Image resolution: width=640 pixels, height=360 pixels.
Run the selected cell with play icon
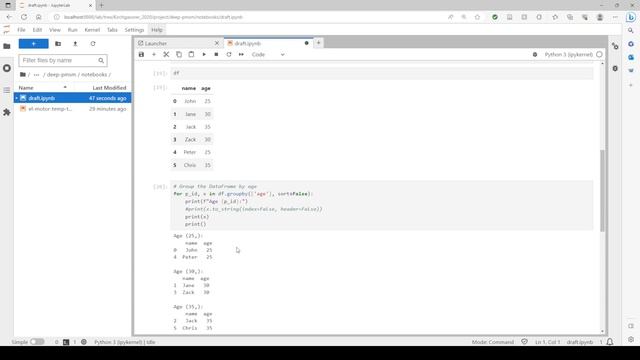[204, 54]
